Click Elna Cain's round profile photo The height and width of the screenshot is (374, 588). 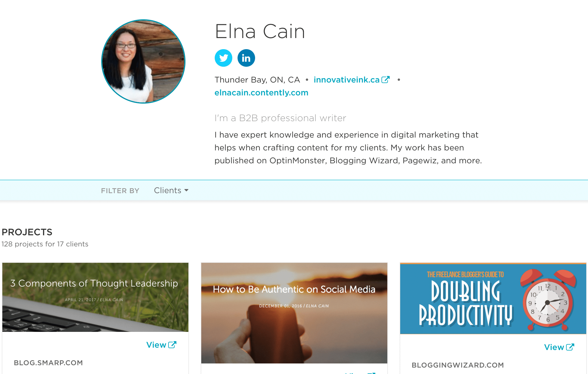143,61
